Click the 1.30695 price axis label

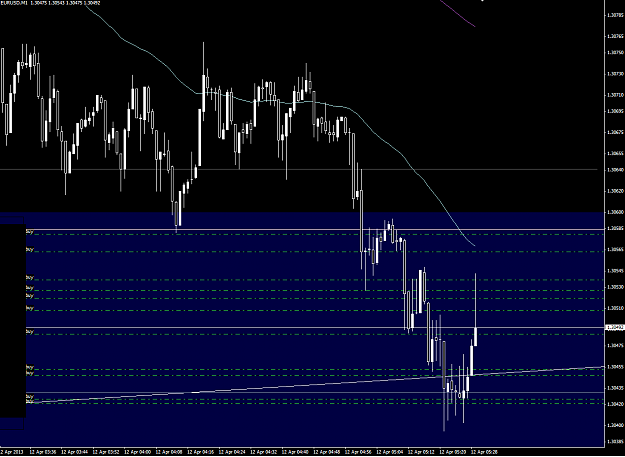click(615, 111)
